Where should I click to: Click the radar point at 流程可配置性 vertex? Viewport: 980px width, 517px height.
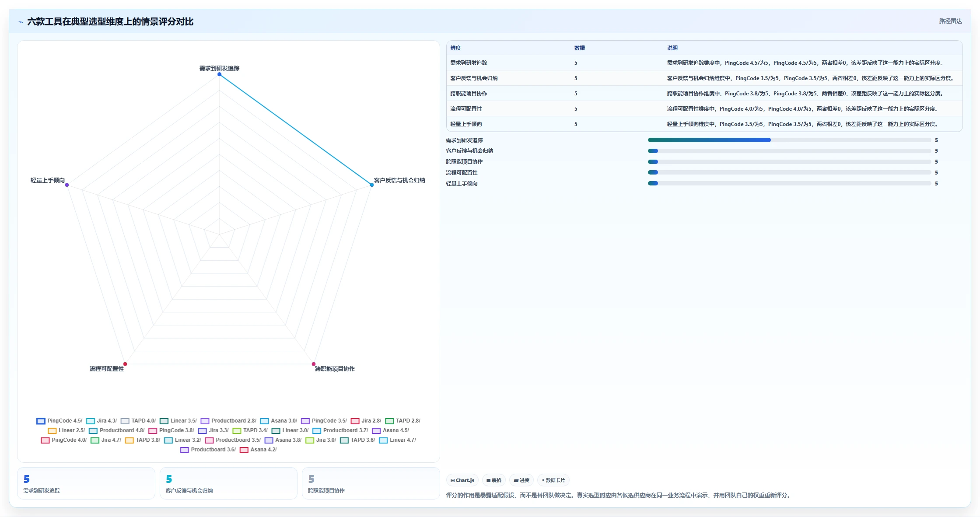click(x=125, y=364)
